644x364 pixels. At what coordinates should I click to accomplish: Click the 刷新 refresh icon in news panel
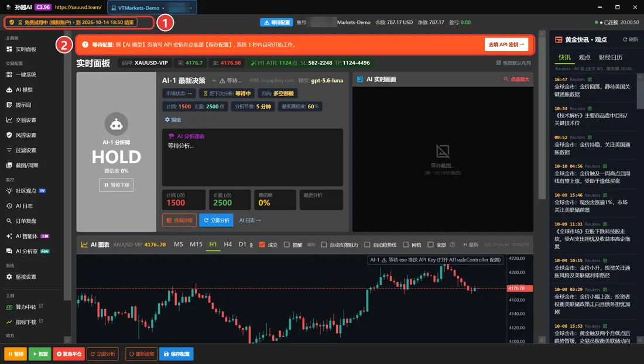point(631,39)
